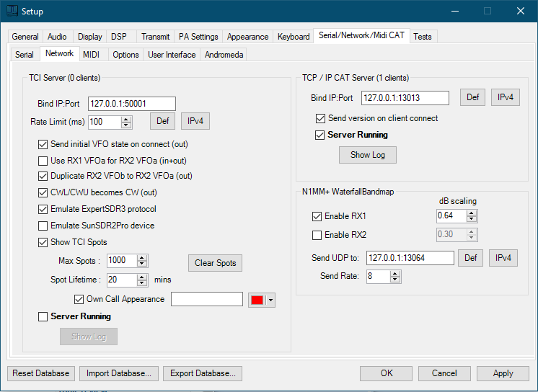Image resolution: width=538 pixels, height=392 pixels.
Task: Switch to the Display tab
Action: 90,37
